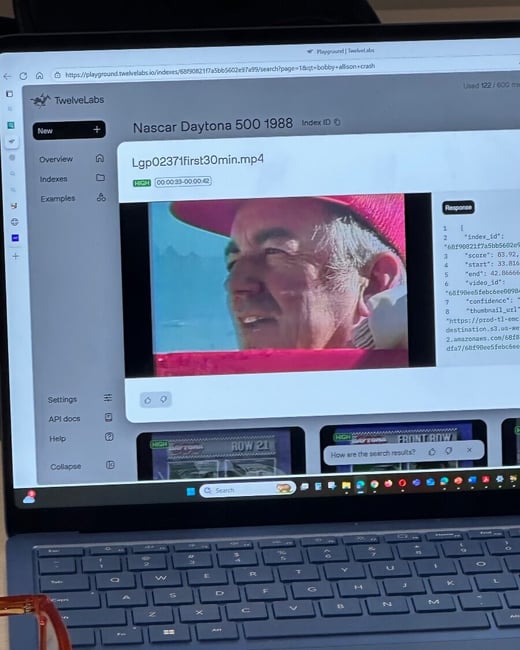Open the browser home page icon

pos(39,75)
